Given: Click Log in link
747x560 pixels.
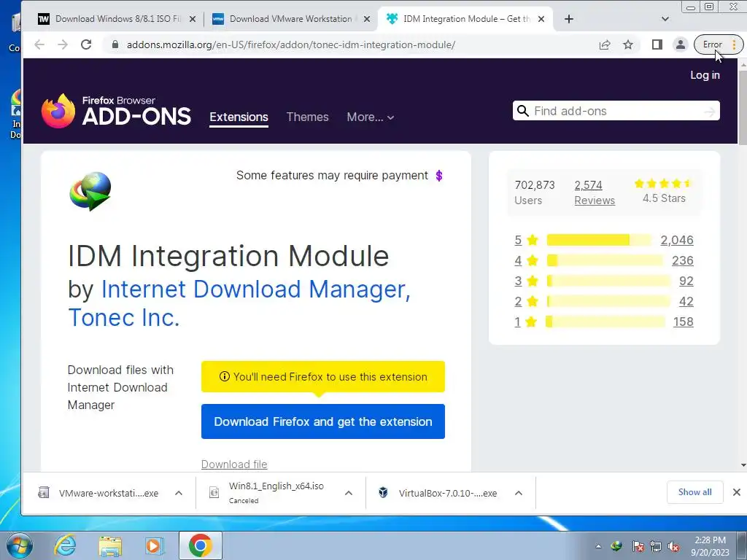Looking at the screenshot, I should coord(705,75).
